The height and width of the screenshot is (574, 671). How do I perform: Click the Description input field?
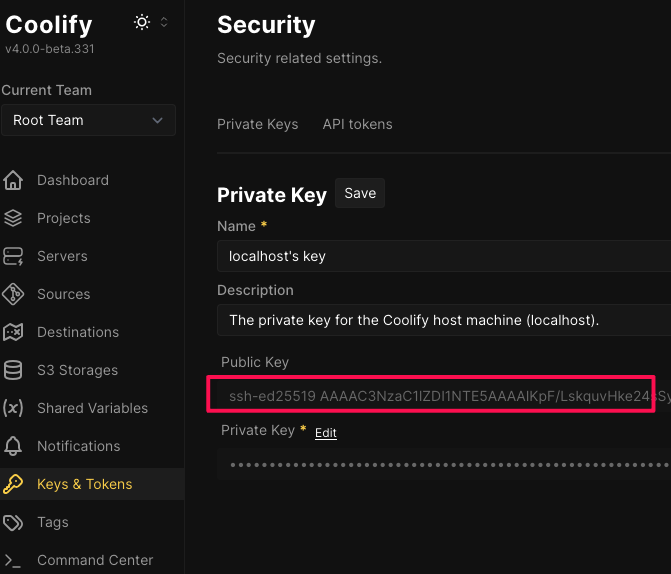(x=444, y=320)
